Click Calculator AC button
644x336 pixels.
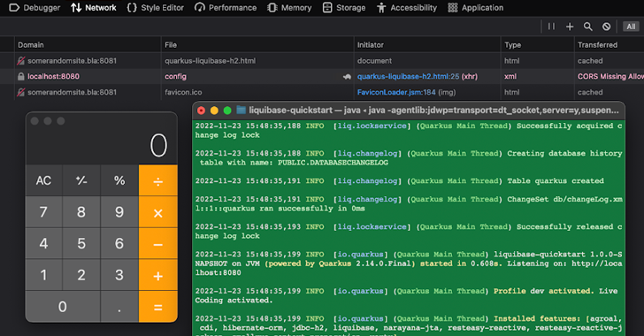(43, 180)
